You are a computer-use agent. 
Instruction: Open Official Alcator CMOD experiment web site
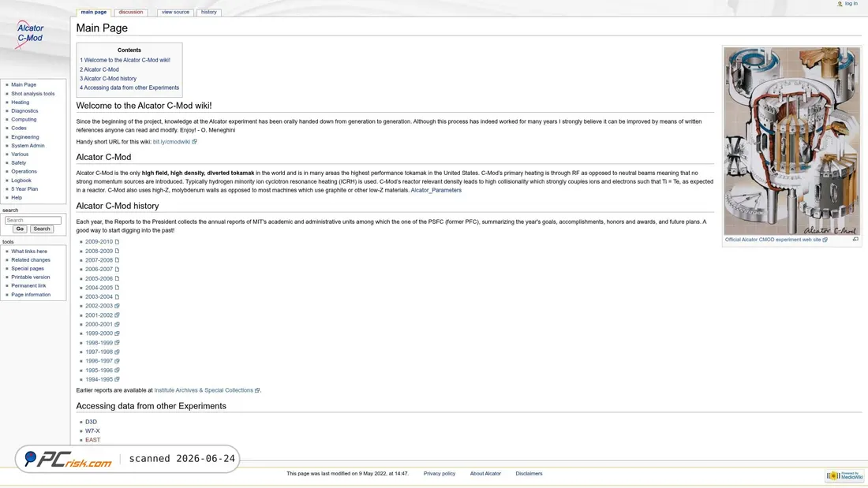773,240
